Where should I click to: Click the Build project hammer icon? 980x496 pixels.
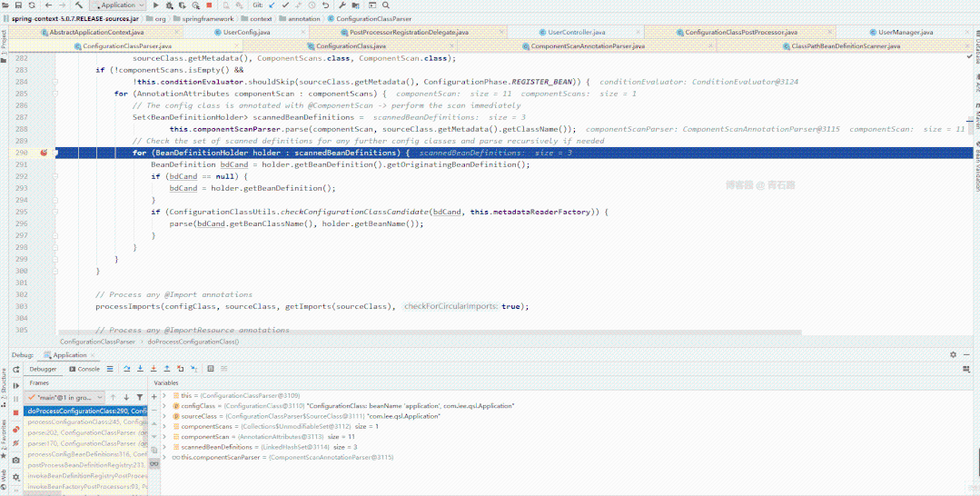coord(79,5)
